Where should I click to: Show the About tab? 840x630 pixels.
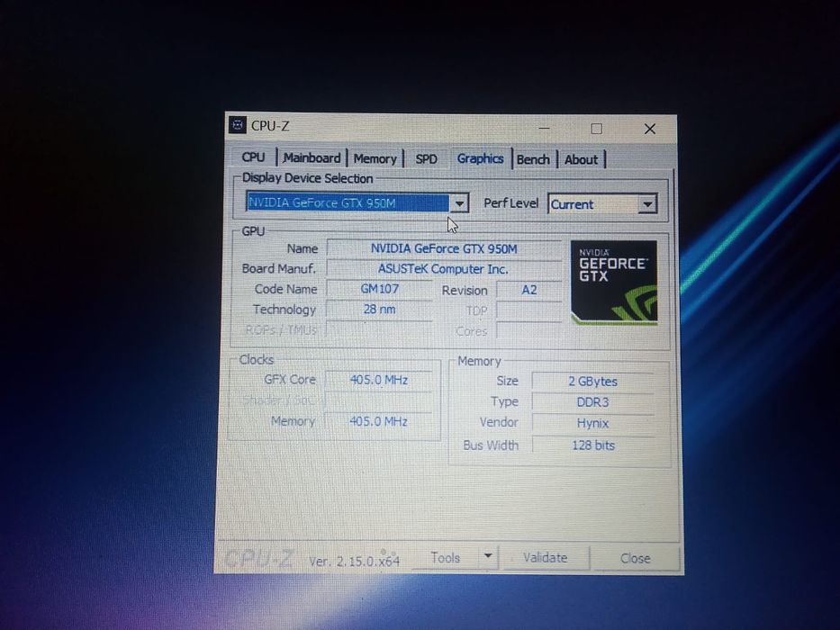coord(581,159)
